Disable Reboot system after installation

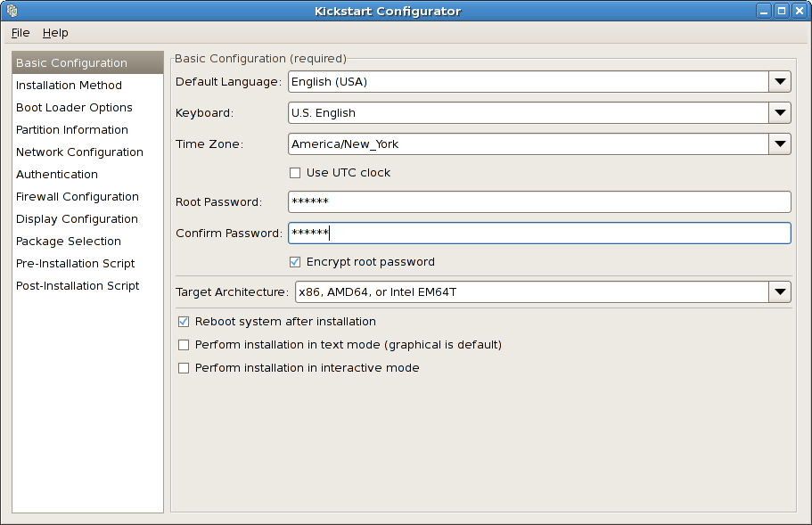coord(184,322)
